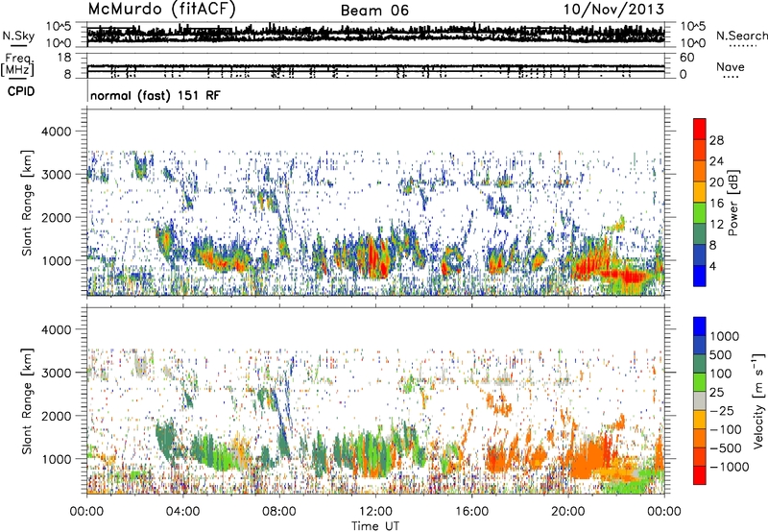Image resolution: width=768 pixels, height=532 pixels.
Task: Click the CPID label
Action: (x=21, y=91)
